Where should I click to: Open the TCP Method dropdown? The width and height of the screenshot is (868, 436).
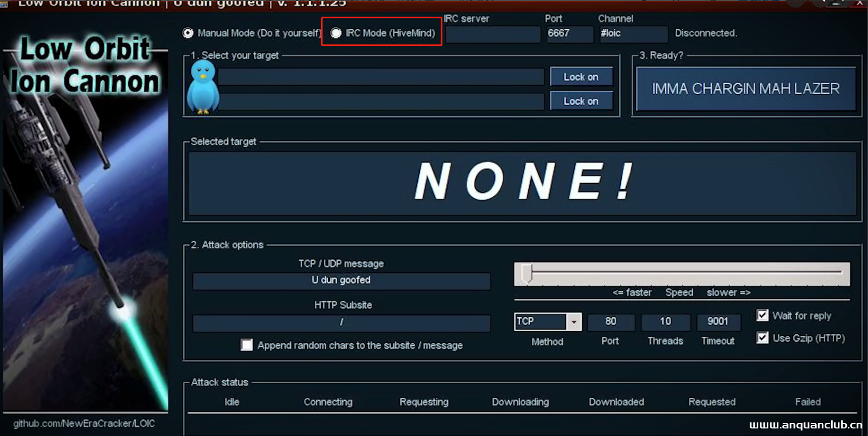pos(573,322)
